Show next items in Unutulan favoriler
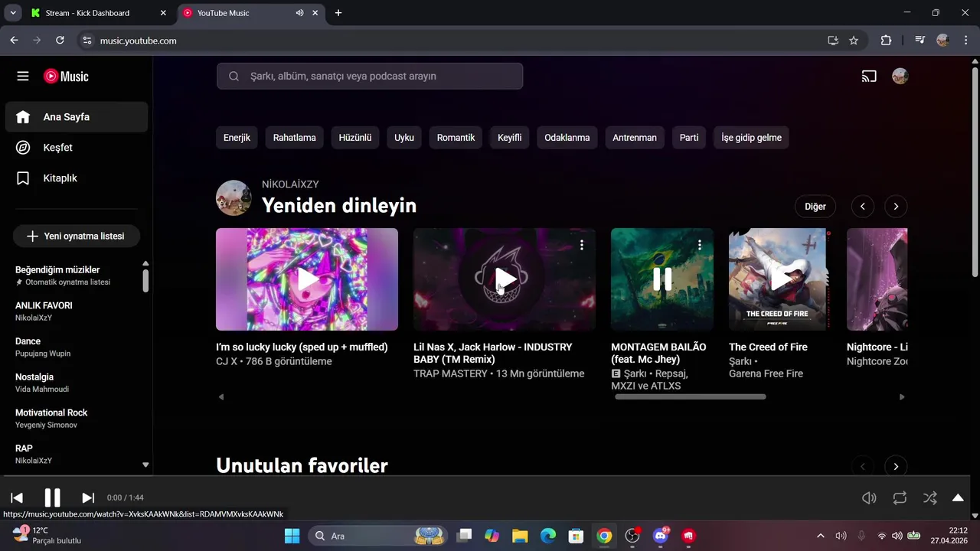Image resolution: width=980 pixels, height=551 pixels. (x=896, y=466)
